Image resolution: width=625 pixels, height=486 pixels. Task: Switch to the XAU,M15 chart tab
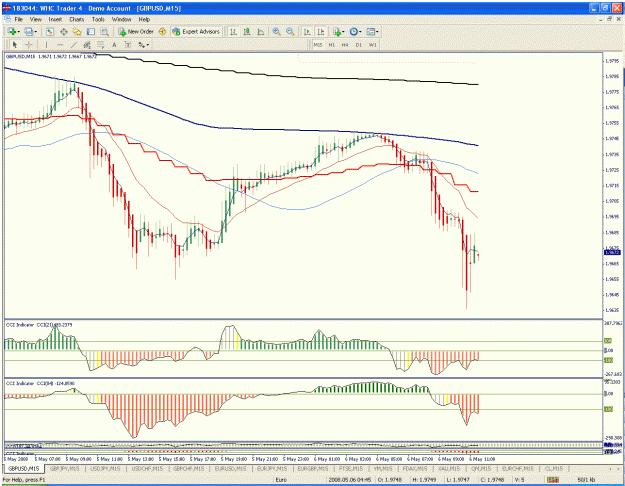click(449, 468)
